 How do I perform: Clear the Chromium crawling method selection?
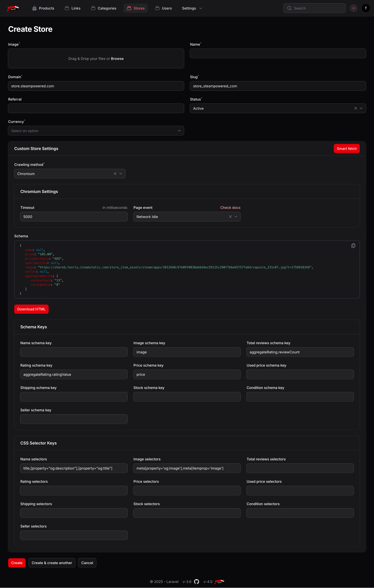115,174
